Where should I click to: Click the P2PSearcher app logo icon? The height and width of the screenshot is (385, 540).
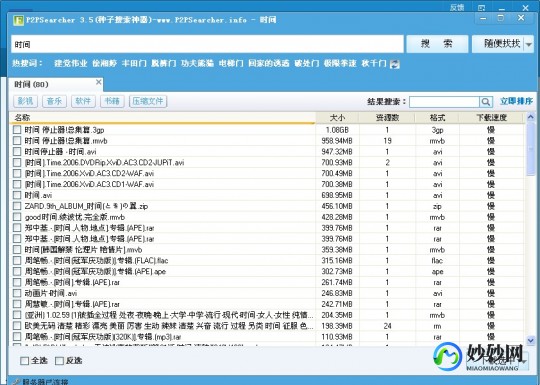pos(18,20)
